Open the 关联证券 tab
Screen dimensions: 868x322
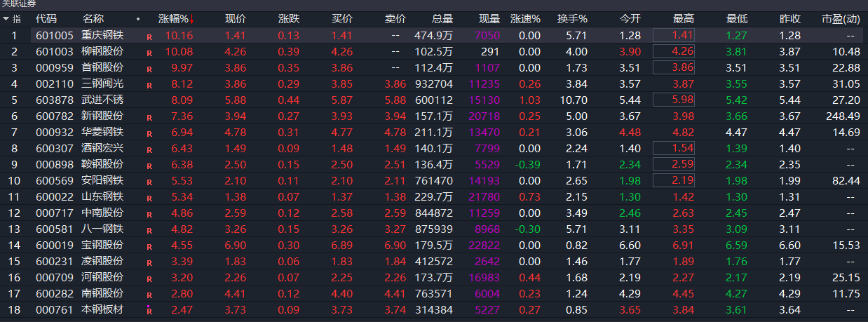click(x=17, y=5)
